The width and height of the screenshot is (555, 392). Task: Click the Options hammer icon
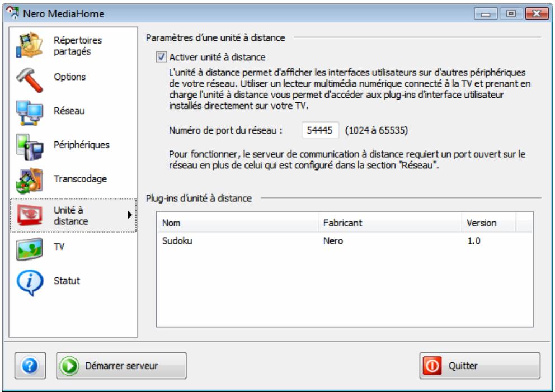30,80
